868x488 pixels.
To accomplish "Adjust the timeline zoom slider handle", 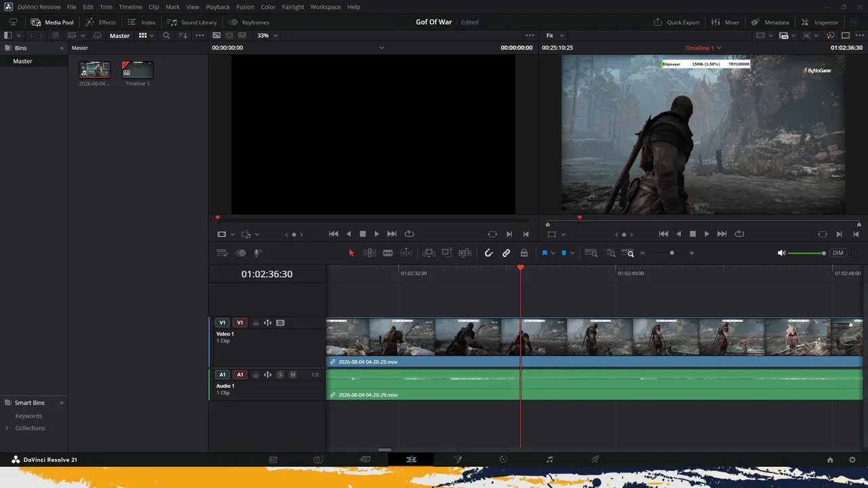I will pyautogui.click(x=672, y=253).
